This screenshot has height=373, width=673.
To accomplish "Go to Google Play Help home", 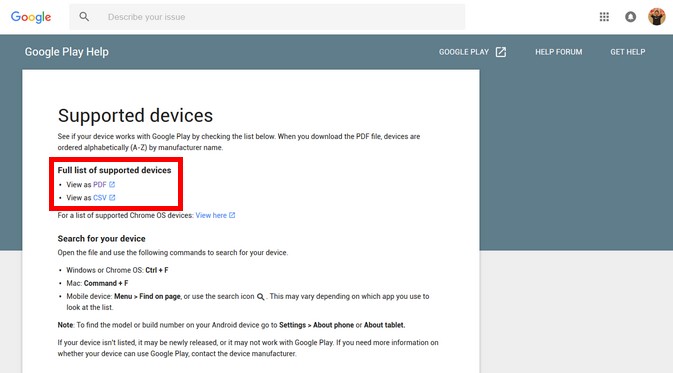I will [x=67, y=52].
